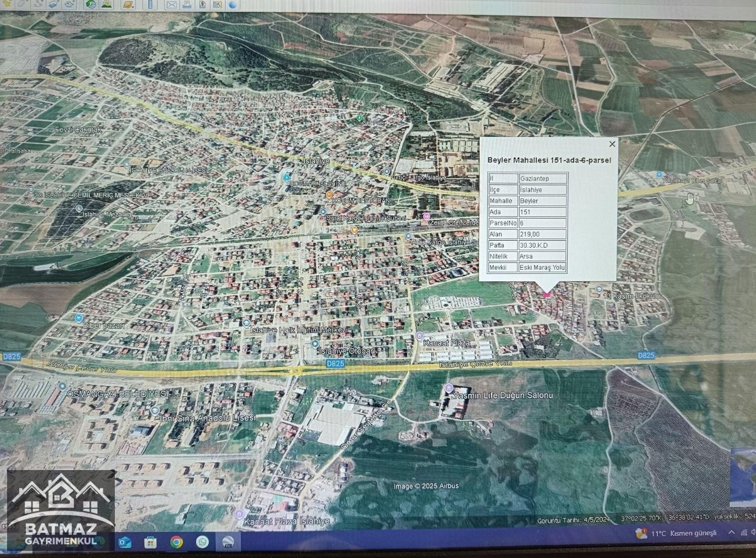View current location in Google Maps
756x558 pixels.
click(217, 5)
